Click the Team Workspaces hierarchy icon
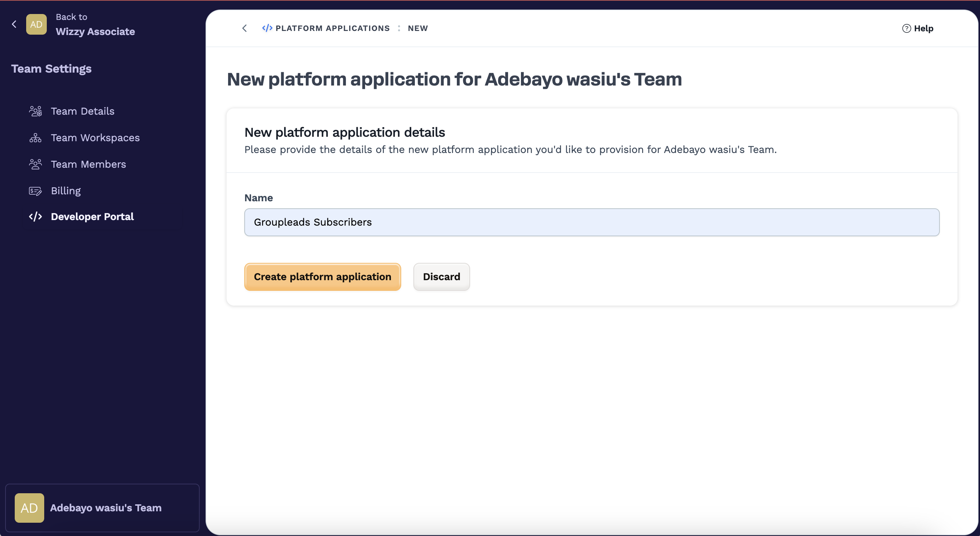The height and width of the screenshot is (536, 980). point(35,138)
